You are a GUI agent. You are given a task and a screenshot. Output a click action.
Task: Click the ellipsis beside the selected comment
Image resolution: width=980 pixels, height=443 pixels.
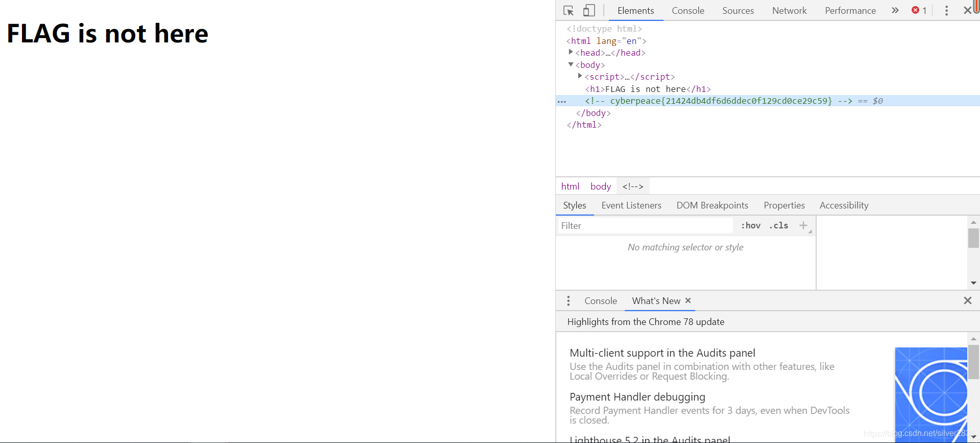(x=561, y=101)
